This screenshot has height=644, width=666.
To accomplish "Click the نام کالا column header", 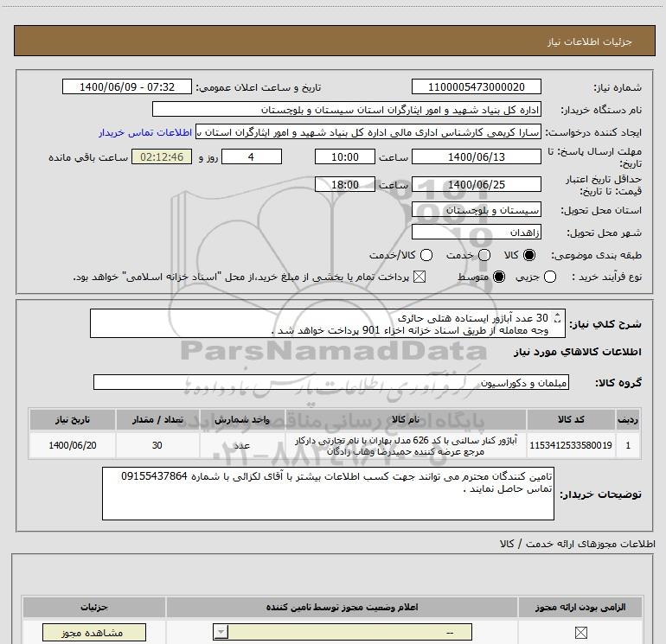I will (406, 419).
